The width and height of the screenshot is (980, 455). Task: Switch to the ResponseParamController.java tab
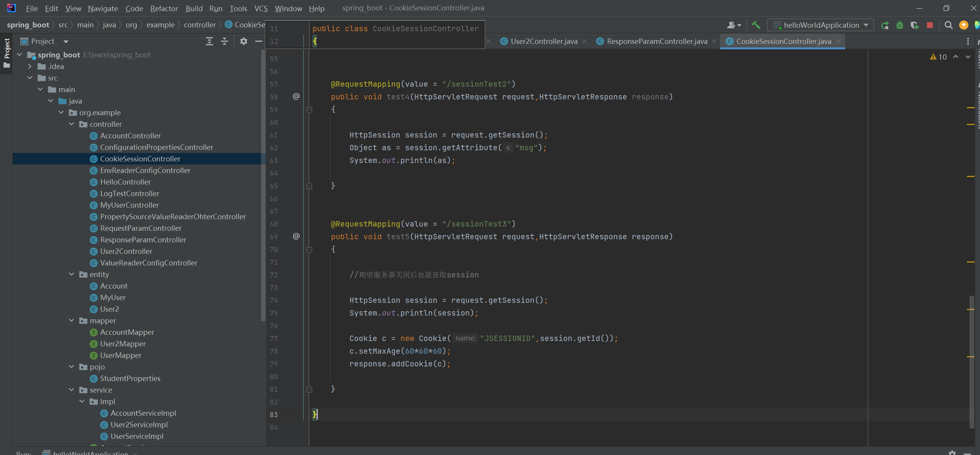click(656, 41)
